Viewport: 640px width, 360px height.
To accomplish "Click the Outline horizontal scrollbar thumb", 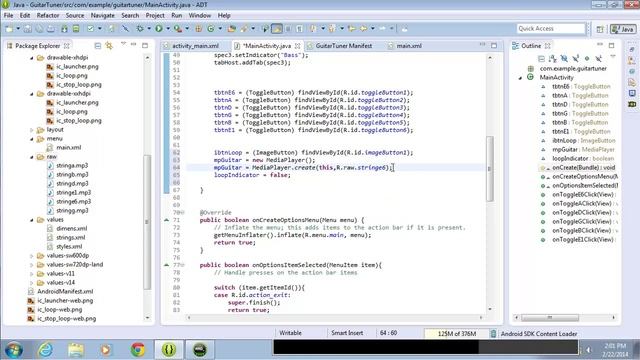I will [550, 318].
